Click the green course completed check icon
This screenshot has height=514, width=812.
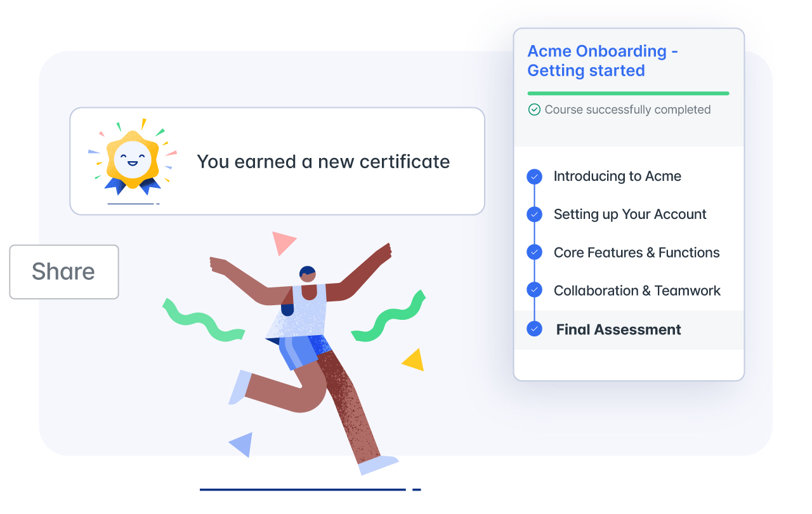[534, 110]
